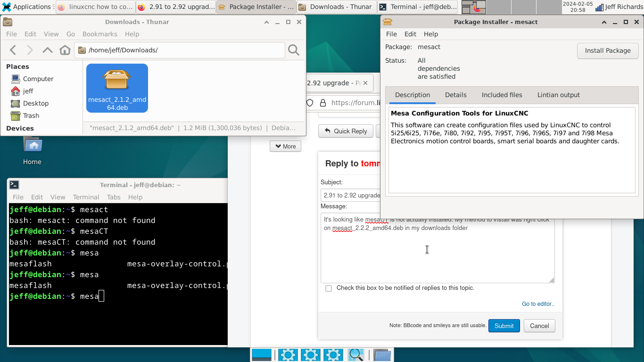This screenshot has height=362, width=644.
Task: Open Computer in Thunar Places sidebar
Action: click(x=38, y=79)
